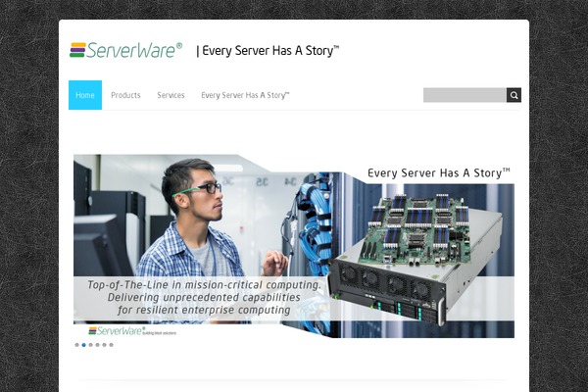Select the third slideshow pagination dot
Viewport: 588px width, 392px height.
90,345
